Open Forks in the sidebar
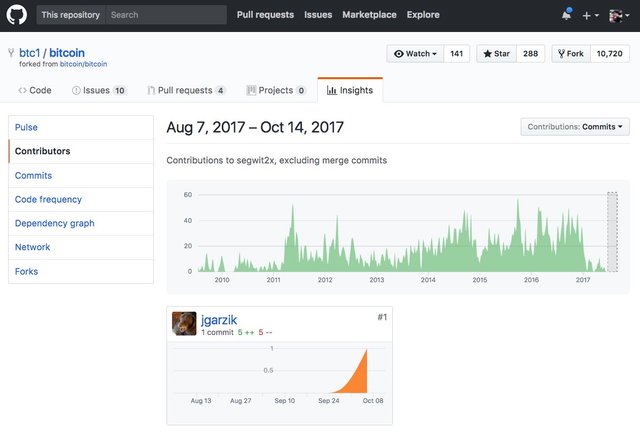Viewport: 640px width, 435px height. point(81,271)
